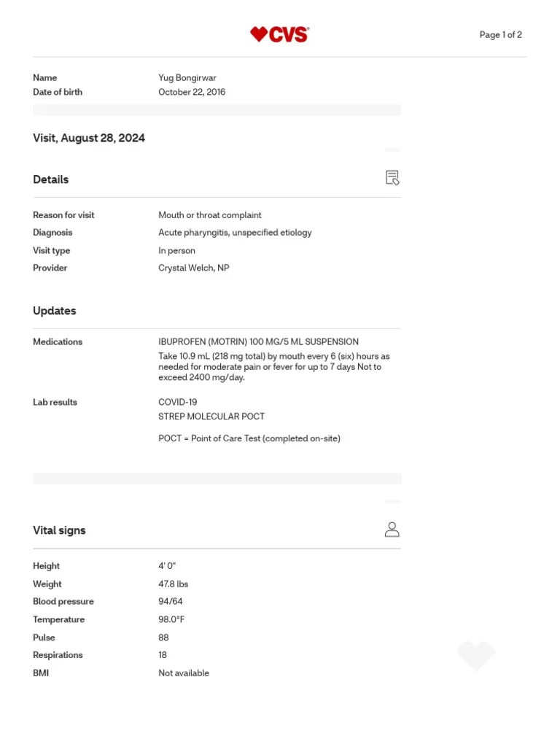Select the patient name Yug Bongirwar
Screen dimensions: 560x747
pyautogui.click(x=187, y=77)
